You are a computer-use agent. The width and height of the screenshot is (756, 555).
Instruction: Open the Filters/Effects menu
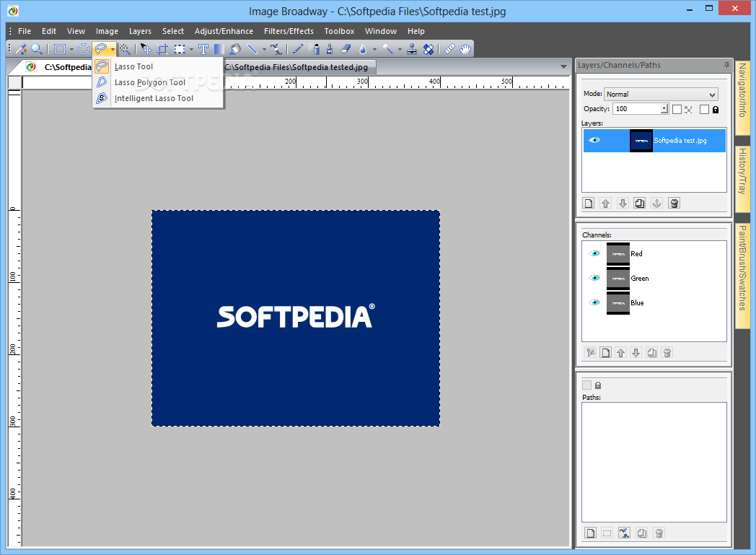[289, 31]
